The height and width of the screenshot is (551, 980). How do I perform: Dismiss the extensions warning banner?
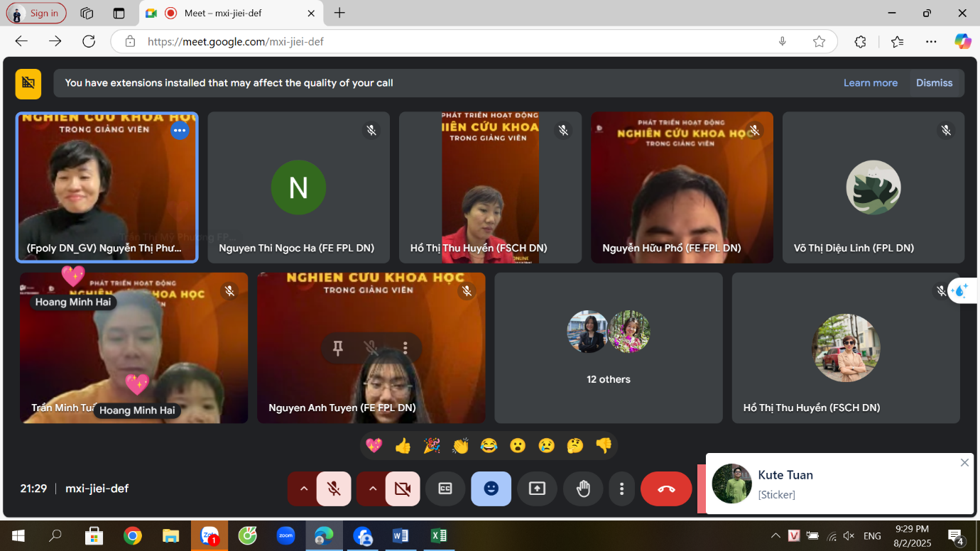[x=934, y=83]
